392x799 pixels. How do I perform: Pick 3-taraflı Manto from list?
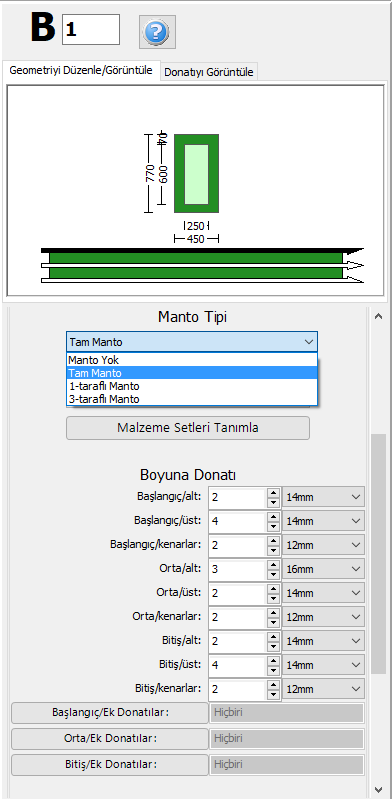click(192, 399)
